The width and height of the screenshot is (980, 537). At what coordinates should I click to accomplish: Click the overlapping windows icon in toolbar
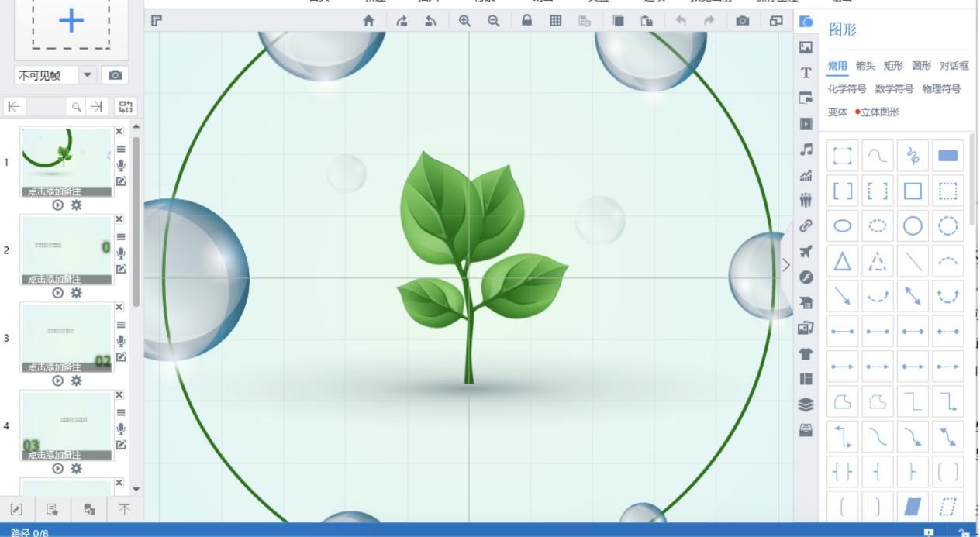point(776,21)
